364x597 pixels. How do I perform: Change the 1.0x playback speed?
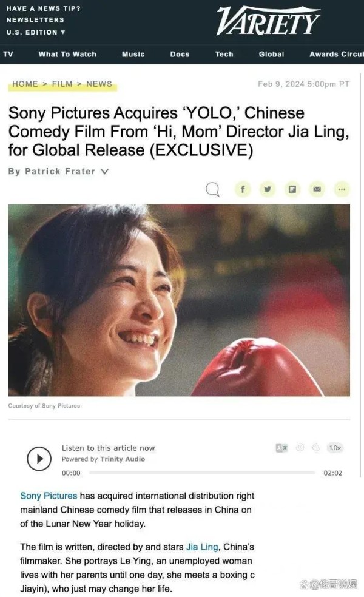click(335, 448)
